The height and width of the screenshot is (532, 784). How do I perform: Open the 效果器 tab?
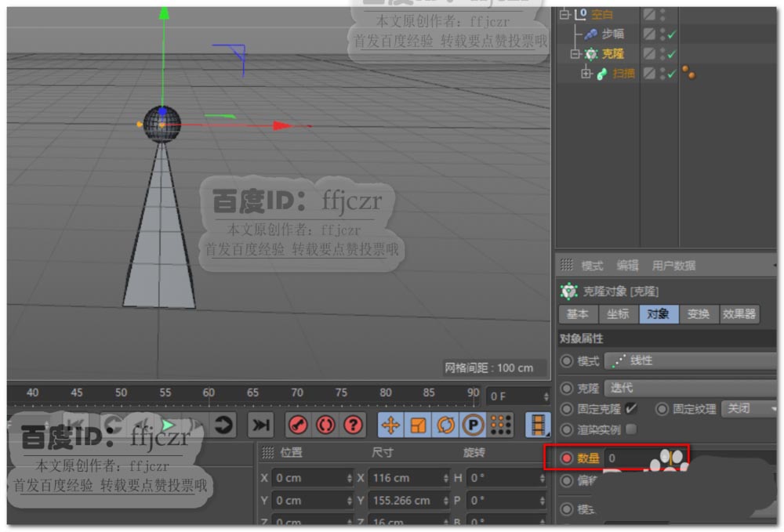739,313
